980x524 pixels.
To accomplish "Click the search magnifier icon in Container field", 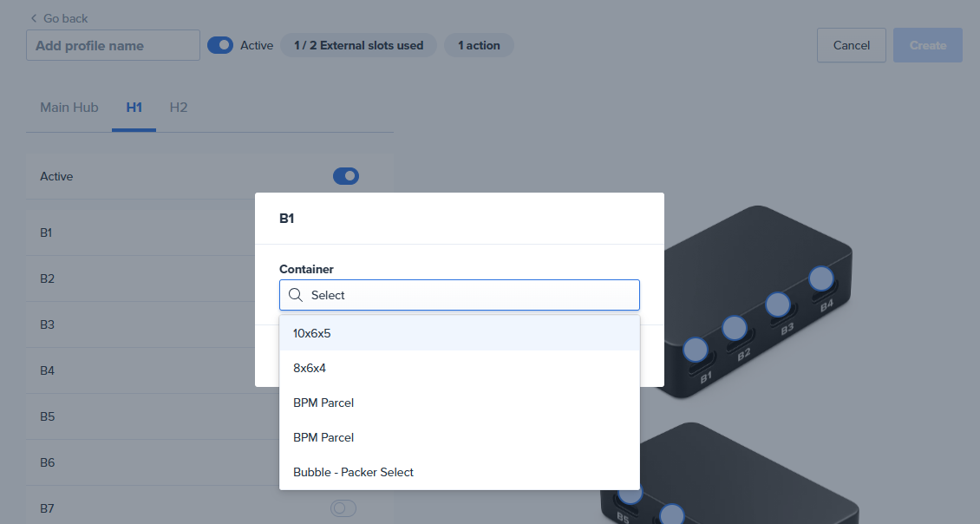I will 295,295.
